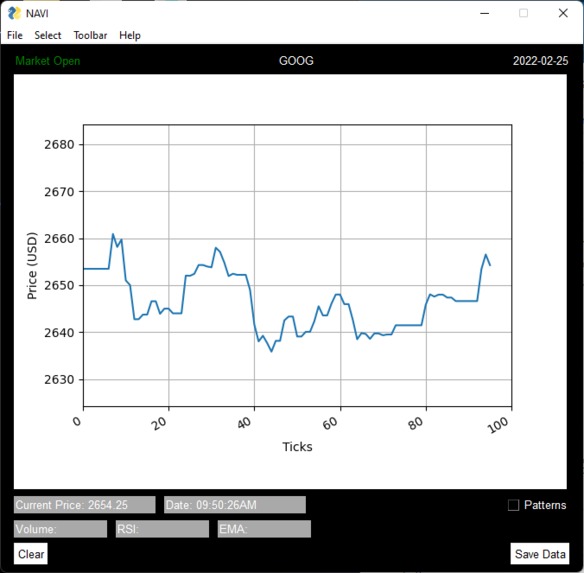Click the RSI field
Image resolution: width=584 pixels, height=573 pixels.
[162, 529]
